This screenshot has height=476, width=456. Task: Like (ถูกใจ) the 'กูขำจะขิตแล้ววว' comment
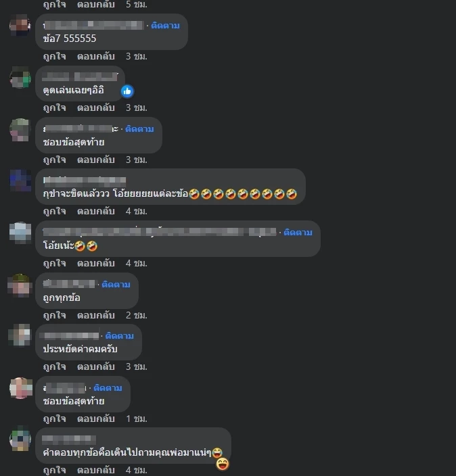[x=54, y=211]
